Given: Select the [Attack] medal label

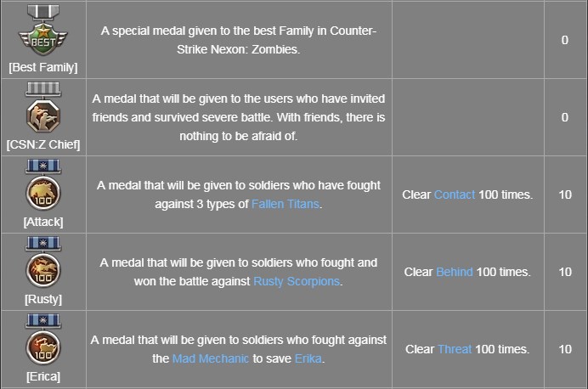Looking at the screenshot, I should (42, 222).
